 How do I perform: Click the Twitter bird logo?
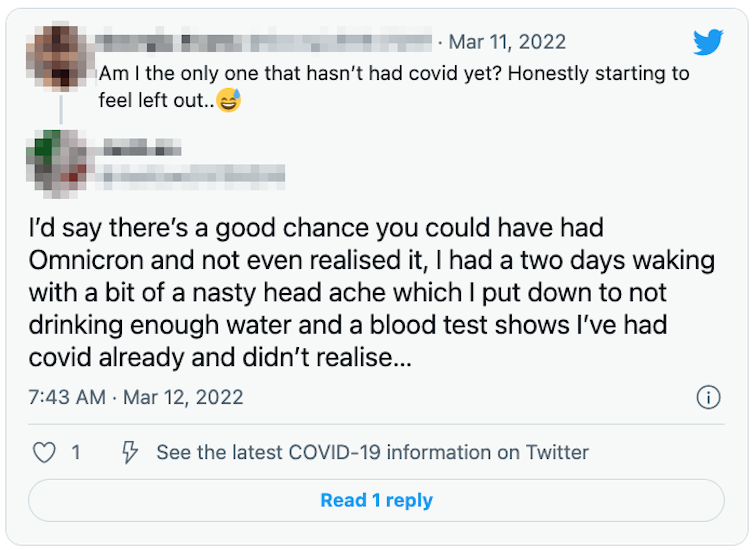[707, 42]
